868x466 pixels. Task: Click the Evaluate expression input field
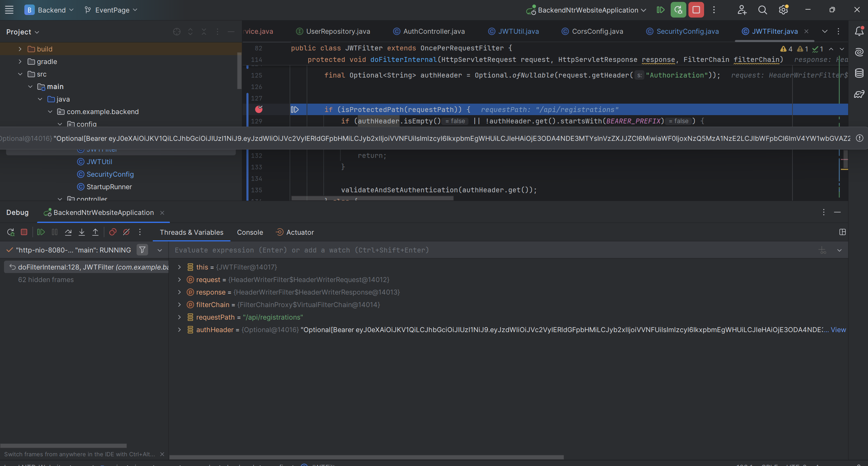coord(487,250)
